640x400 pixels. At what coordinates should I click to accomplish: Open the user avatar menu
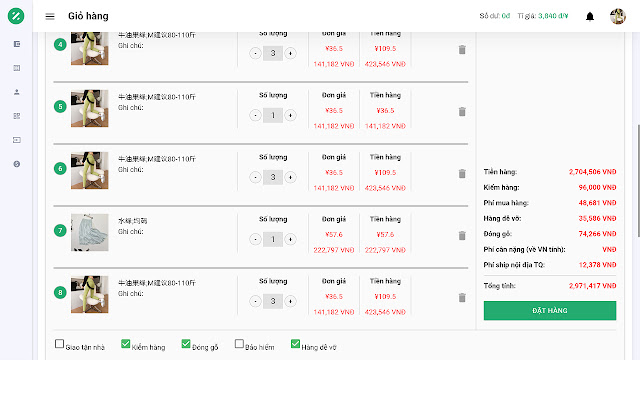tap(618, 16)
